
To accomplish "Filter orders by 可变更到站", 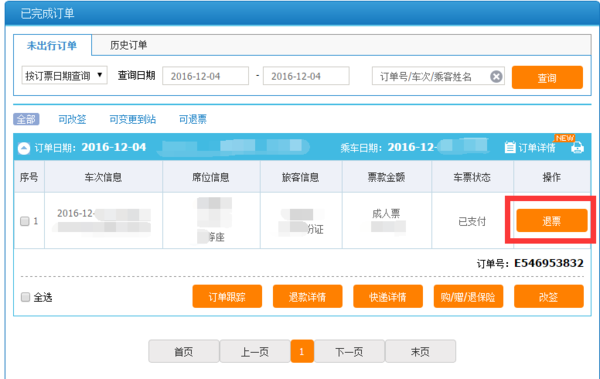I will point(132,119).
